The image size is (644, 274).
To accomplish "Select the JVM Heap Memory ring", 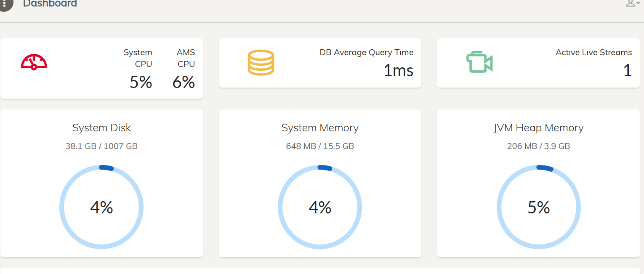I will click(539, 207).
